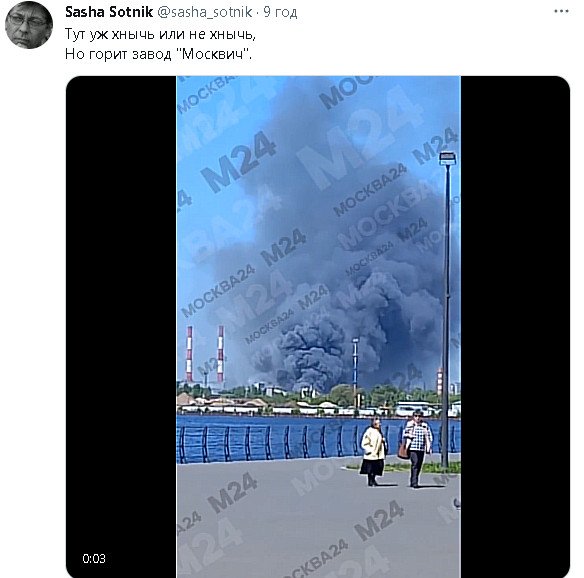Image resolution: width=584 pixels, height=578 pixels.
Task: Click the street lamp head in the video
Action: 447,158
